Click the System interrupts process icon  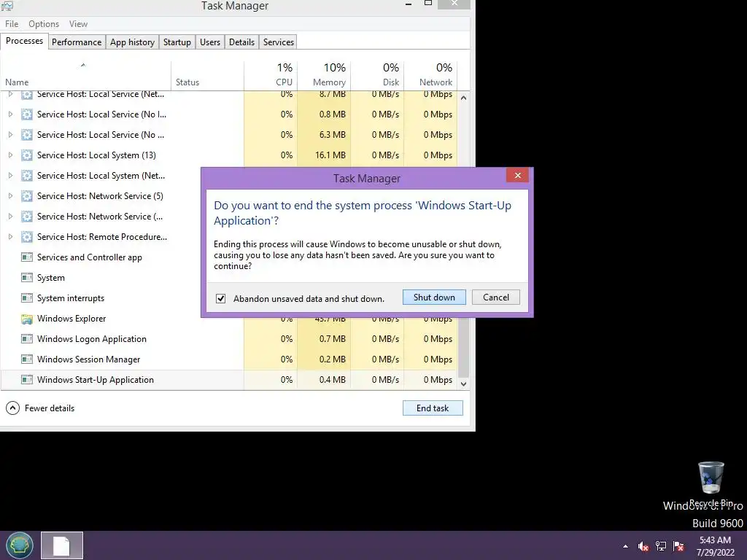tap(27, 298)
